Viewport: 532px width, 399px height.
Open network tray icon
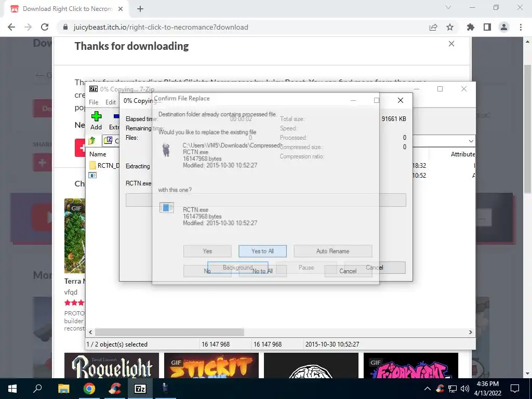(x=453, y=389)
